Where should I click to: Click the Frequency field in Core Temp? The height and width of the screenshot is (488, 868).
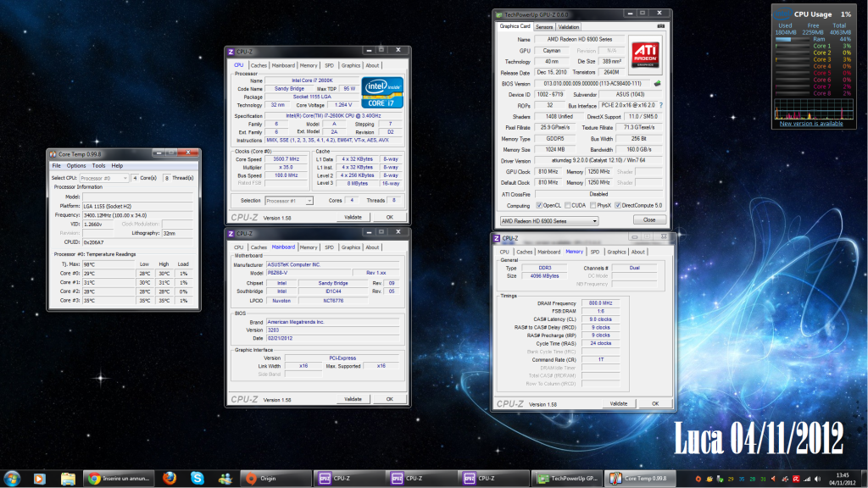[137, 215]
